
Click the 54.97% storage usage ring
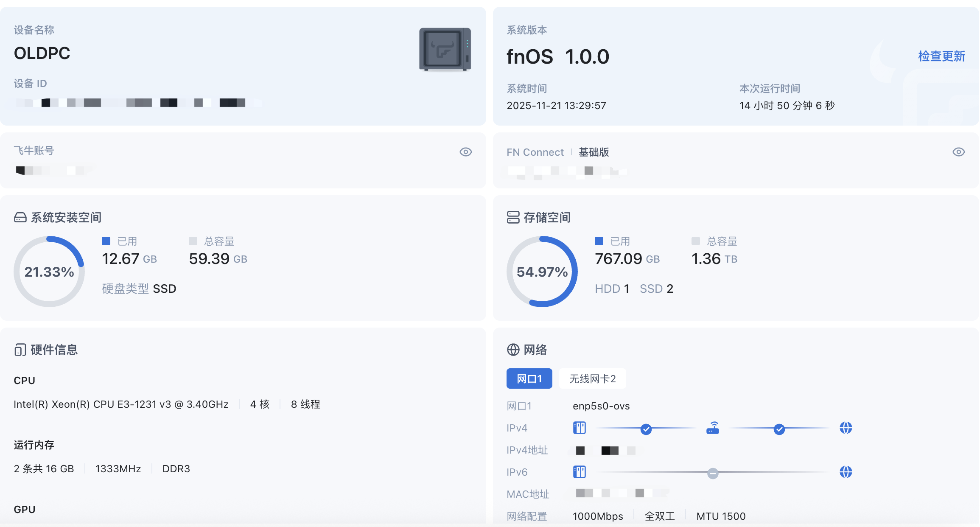[x=542, y=272]
